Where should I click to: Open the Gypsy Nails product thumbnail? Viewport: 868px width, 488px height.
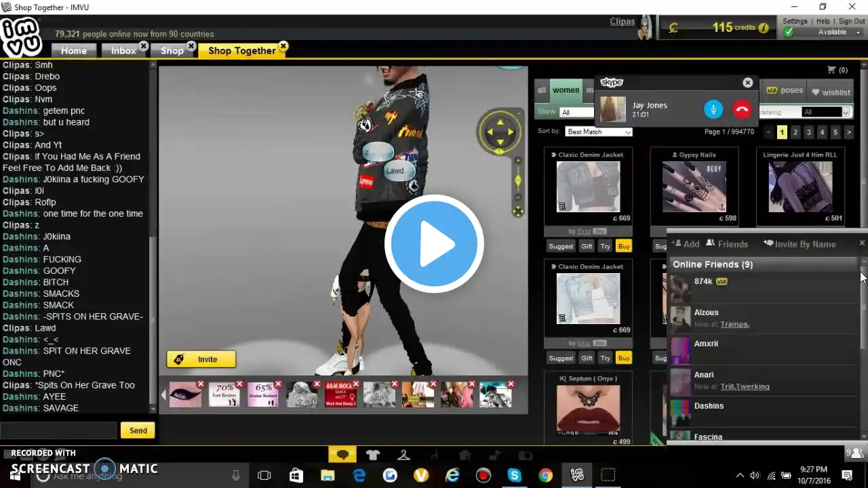[694, 186]
